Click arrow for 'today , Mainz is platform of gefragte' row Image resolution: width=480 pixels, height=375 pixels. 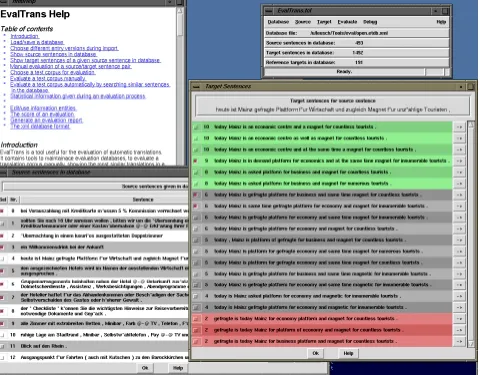[x=459, y=240]
